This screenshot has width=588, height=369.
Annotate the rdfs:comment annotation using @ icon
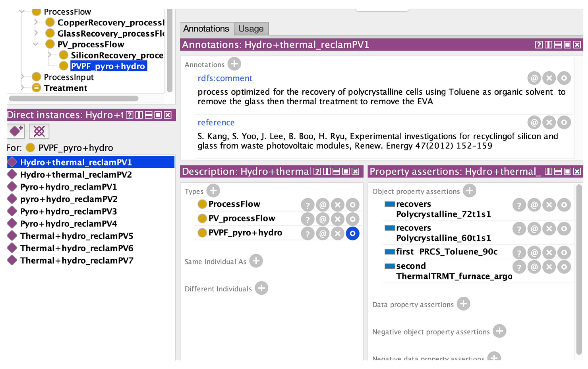pyautogui.click(x=534, y=78)
